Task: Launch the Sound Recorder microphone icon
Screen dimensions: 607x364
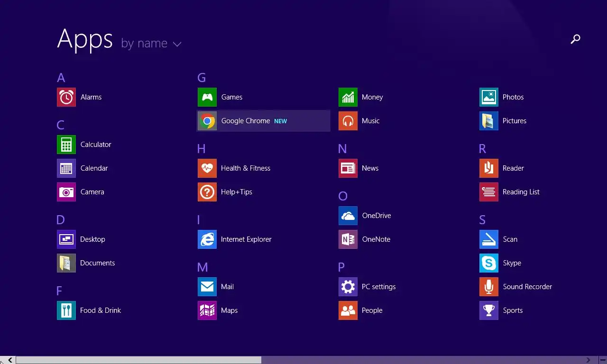Action: pyautogui.click(x=489, y=287)
